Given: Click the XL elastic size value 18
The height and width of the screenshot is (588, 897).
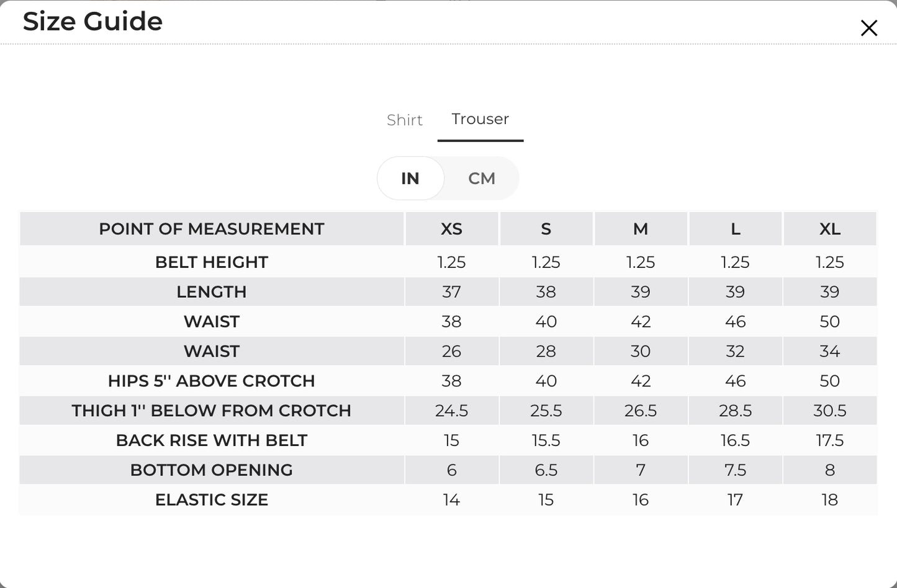Looking at the screenshot, I should (830, 500).
